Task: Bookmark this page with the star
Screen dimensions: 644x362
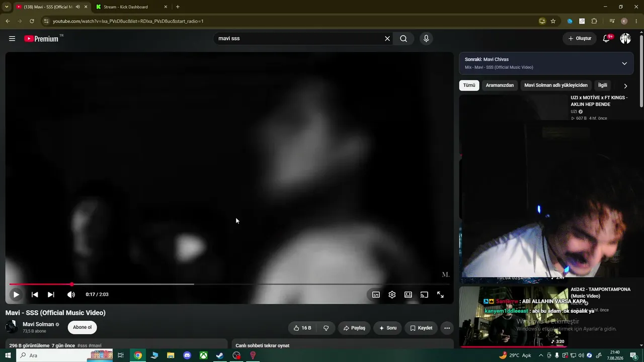Action: click(553, 21)
